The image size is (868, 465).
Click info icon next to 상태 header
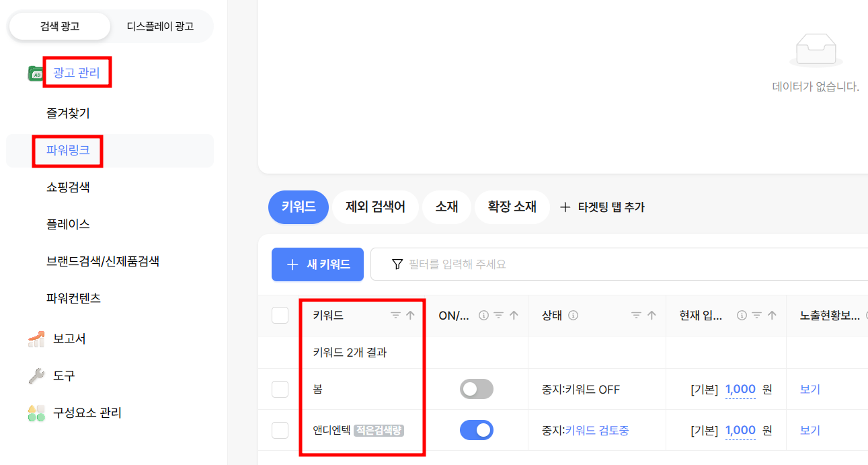pos(573,315)
